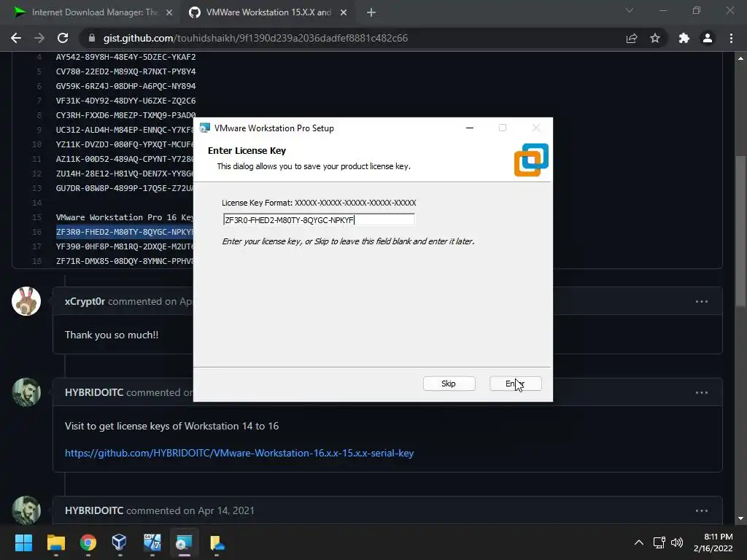Click 'VMware Workstation Pro 16' heading line
The width and height of the screenshot is (747, 560).
coord(124,217)
